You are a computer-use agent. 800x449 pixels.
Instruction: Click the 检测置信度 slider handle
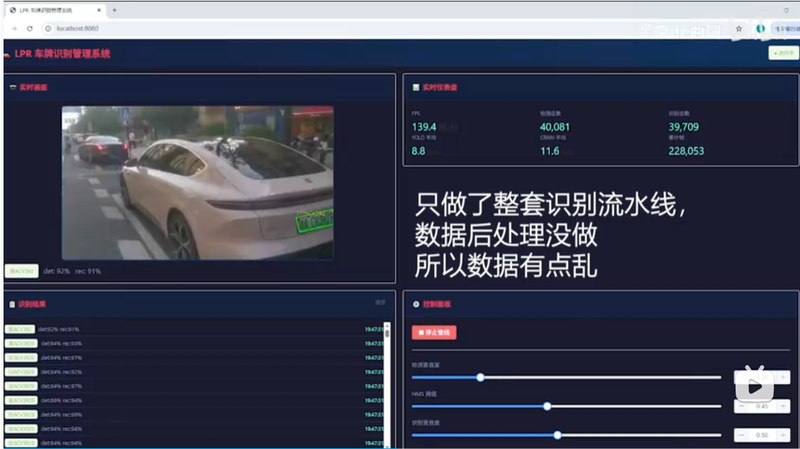(480, 378)
